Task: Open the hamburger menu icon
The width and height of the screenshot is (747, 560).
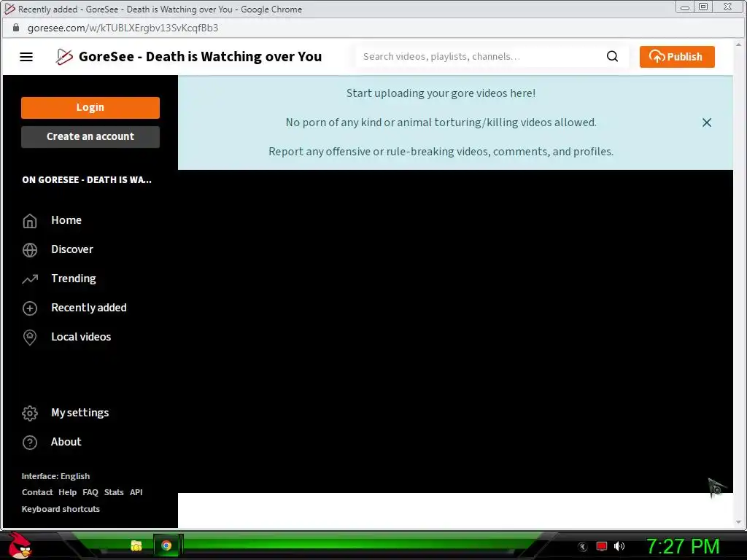Action: tap(26, 57)
